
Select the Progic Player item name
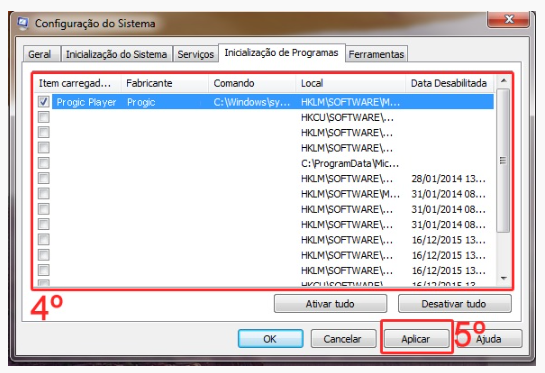click(86, 102)
